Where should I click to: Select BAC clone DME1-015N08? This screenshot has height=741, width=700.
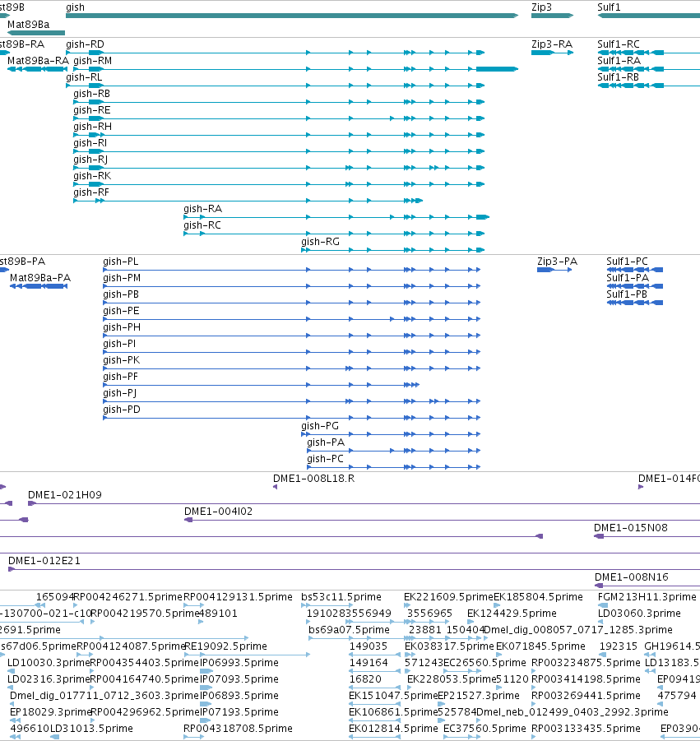click(x=647, y=536)
